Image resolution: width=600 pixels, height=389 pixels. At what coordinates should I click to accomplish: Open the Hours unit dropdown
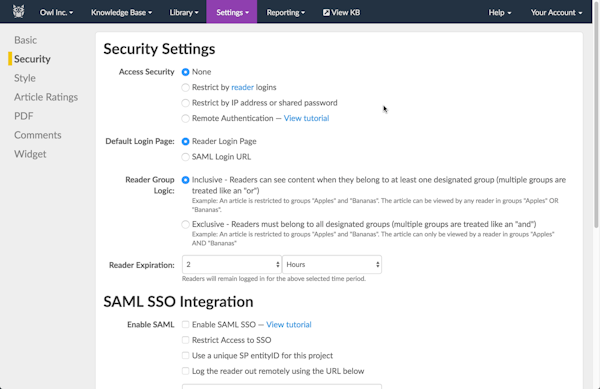[332, 264]
